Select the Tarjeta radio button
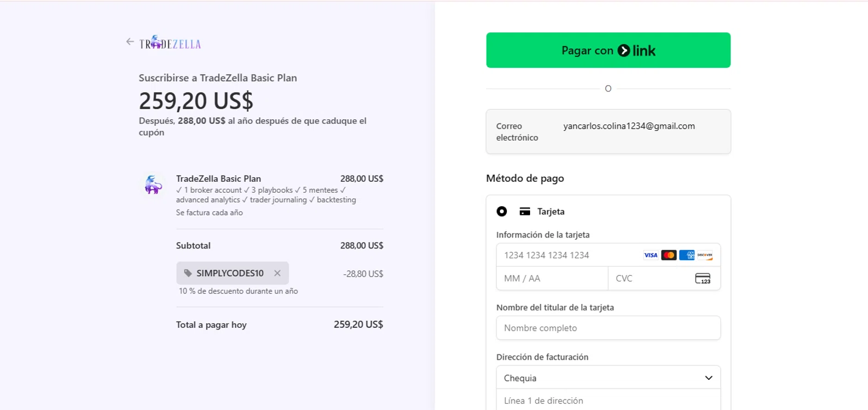The height and width of the screenshot is (410, 868). click(502, 211)
